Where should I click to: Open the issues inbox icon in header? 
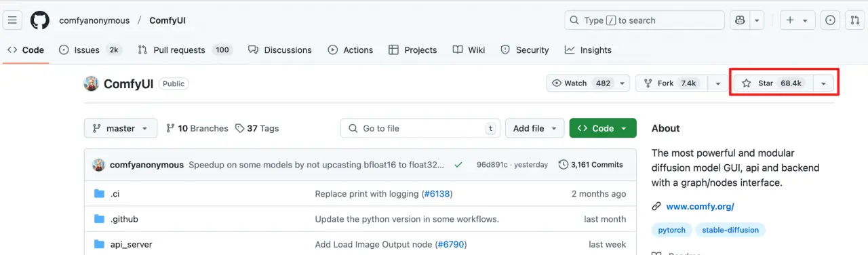(x=830, y=20)
